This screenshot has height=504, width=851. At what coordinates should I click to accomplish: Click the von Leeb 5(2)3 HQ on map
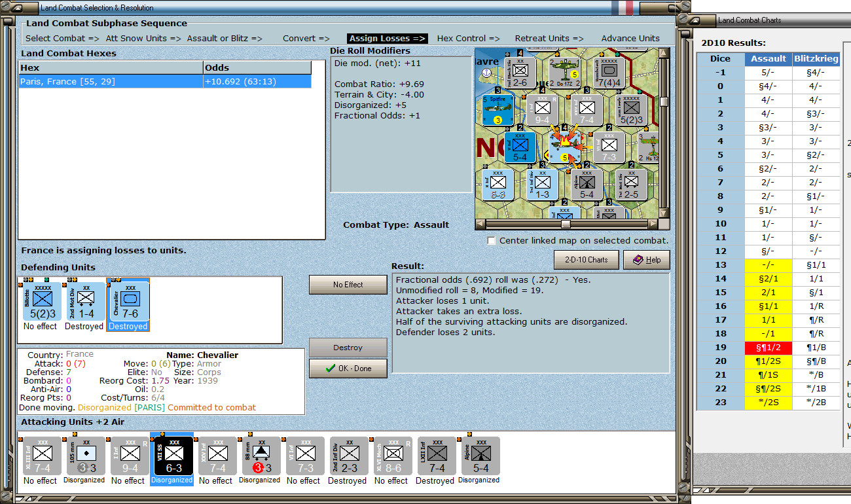tap(632, 110)
